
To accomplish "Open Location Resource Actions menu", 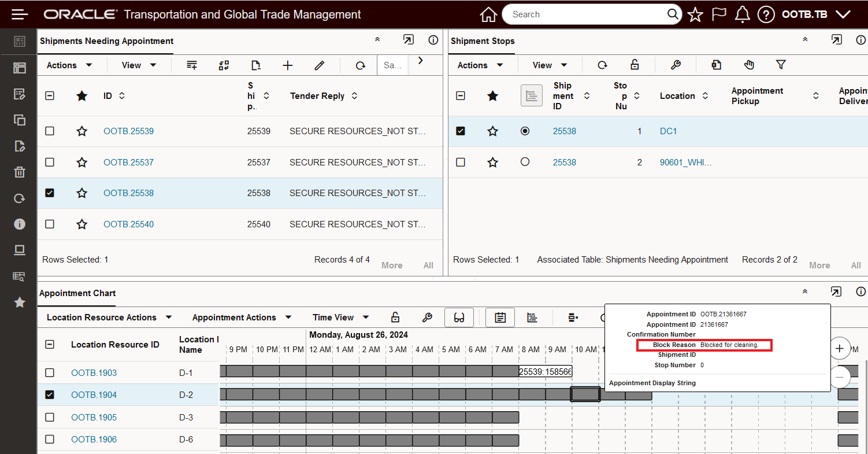I will [109, 318].
